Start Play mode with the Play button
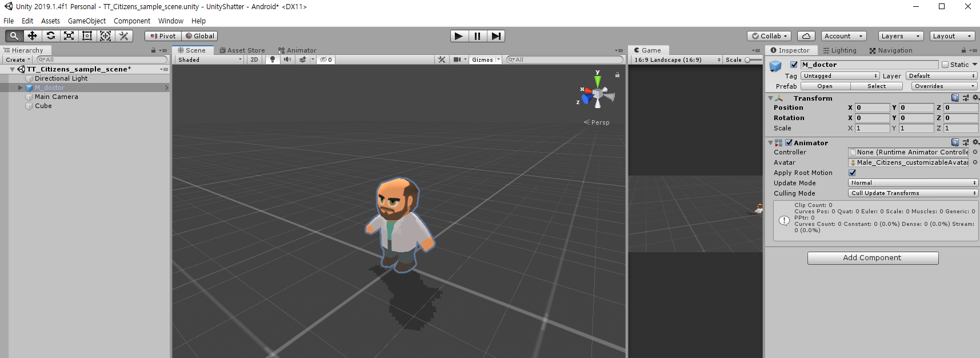The image size is (980, 358). [459, 36]
